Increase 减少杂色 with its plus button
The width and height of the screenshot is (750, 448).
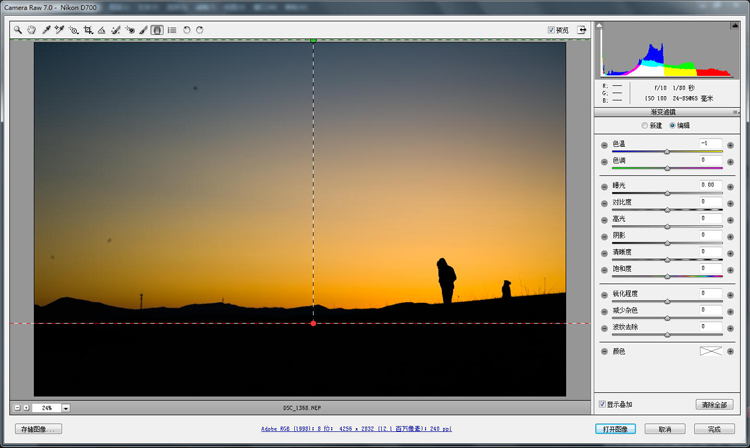730,312
